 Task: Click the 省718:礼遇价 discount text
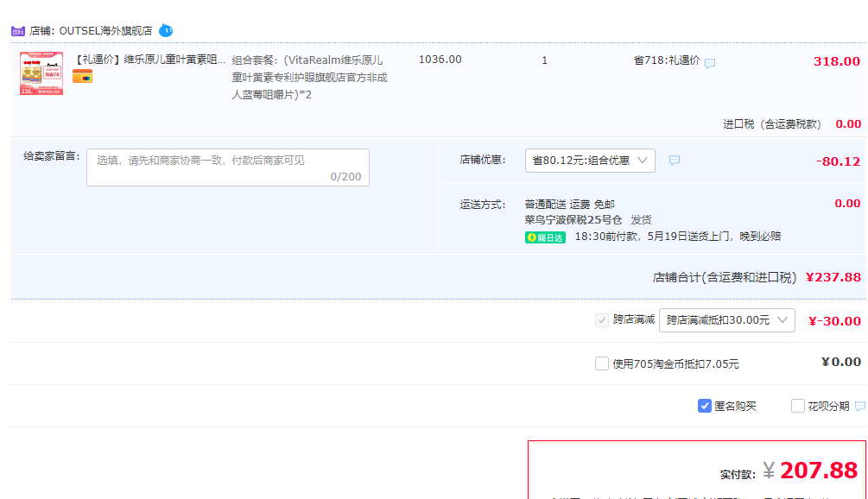click(x=667, y=60)
